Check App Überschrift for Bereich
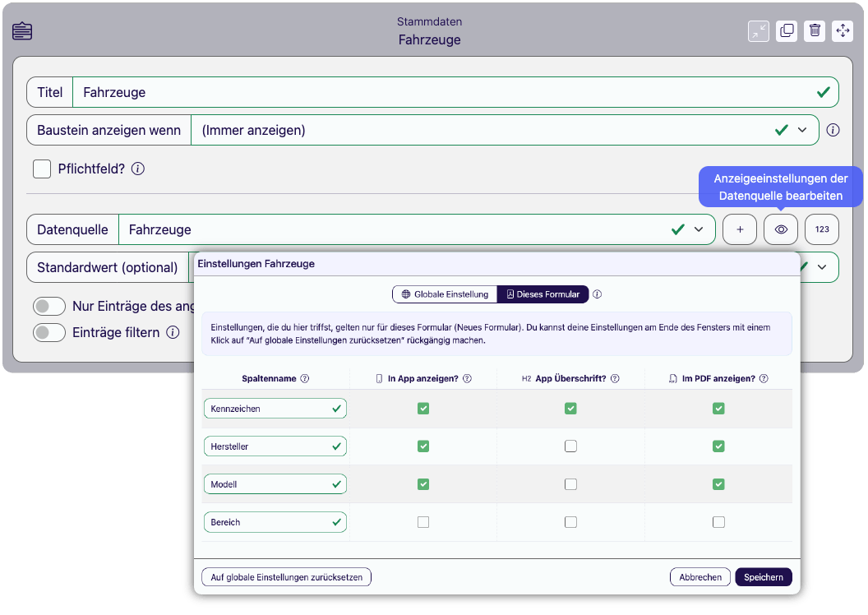This screenshot has height=615, width=868. (x=570, y=522)
